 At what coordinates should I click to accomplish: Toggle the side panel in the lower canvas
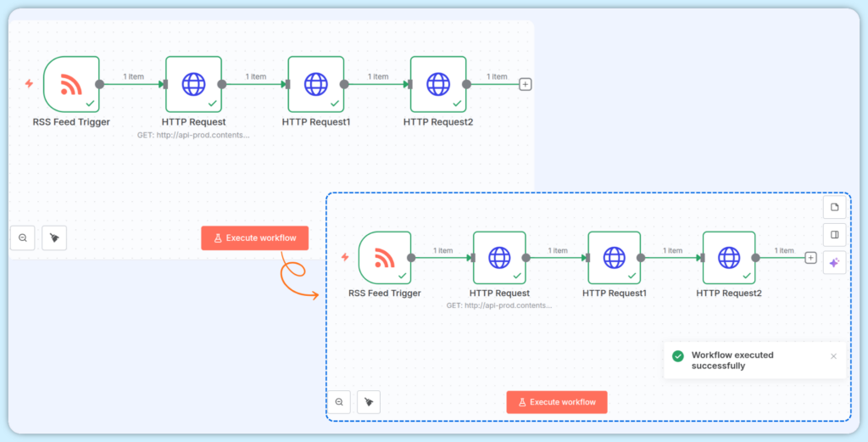pyautogui.click(x=834, y=235)
